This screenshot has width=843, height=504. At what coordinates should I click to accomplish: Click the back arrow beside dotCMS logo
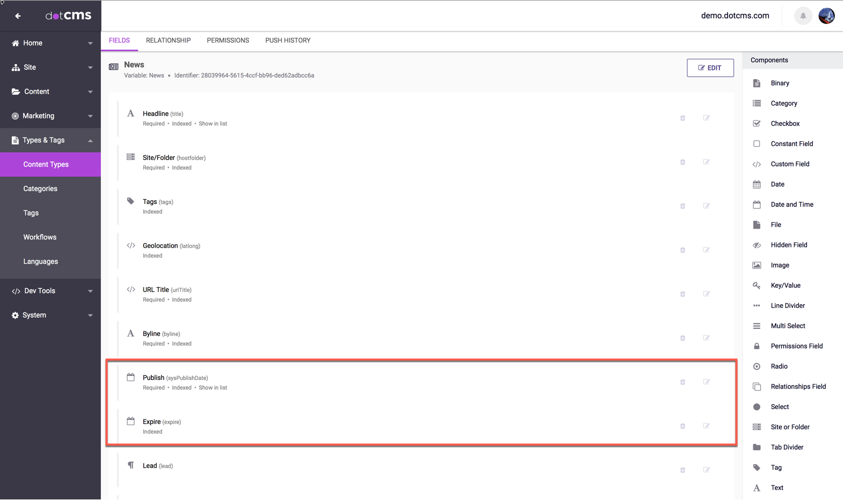pos(18,16)
